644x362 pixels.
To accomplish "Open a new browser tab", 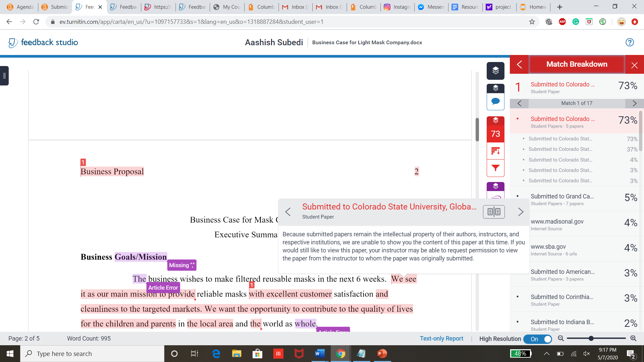I will [x=559, y=7].
